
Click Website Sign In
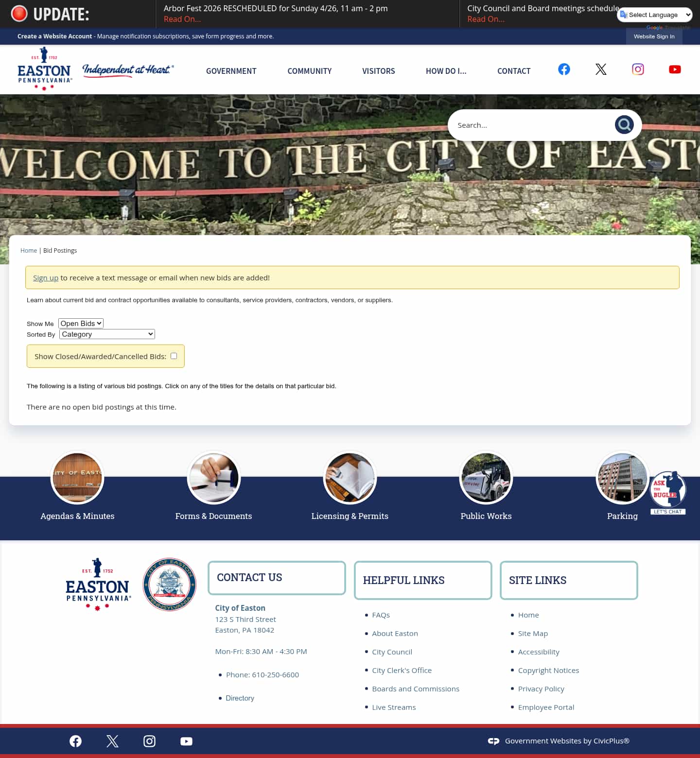tap(654, 36)
